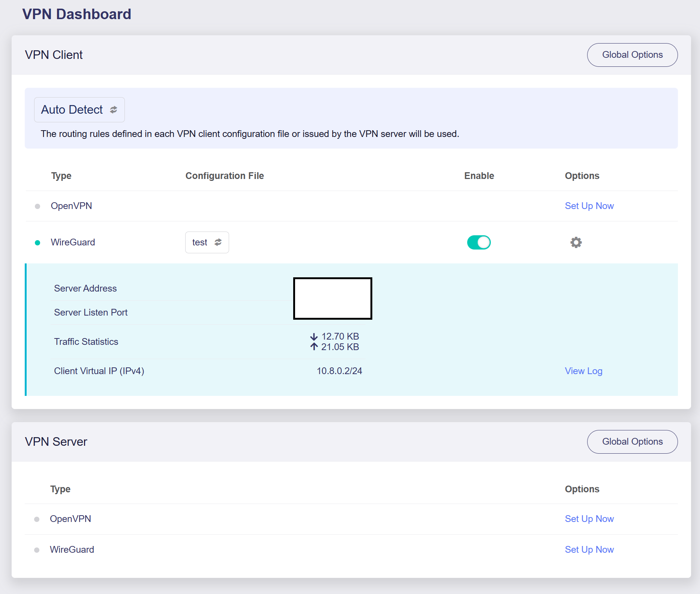This screenshot has width=700, height=594.
Task: Click Set Up Now for OpenVPN server
Action: [x=589, y=519]
